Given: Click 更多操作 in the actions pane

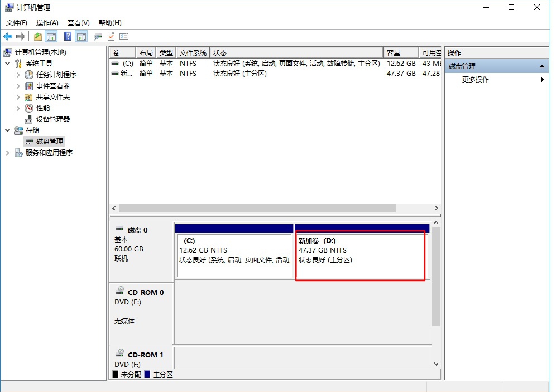Looking at the screenshot, I should pos(476,79).
